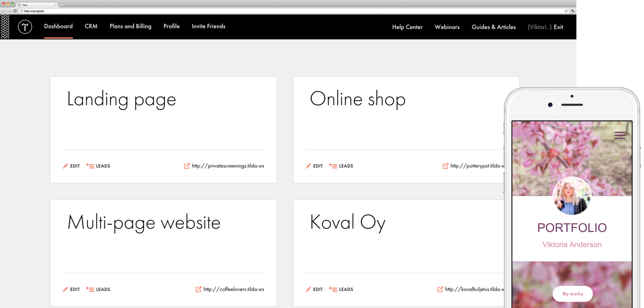
Task: Click the pencil Edit icon for Koval Oy
Action: point(309,289)
